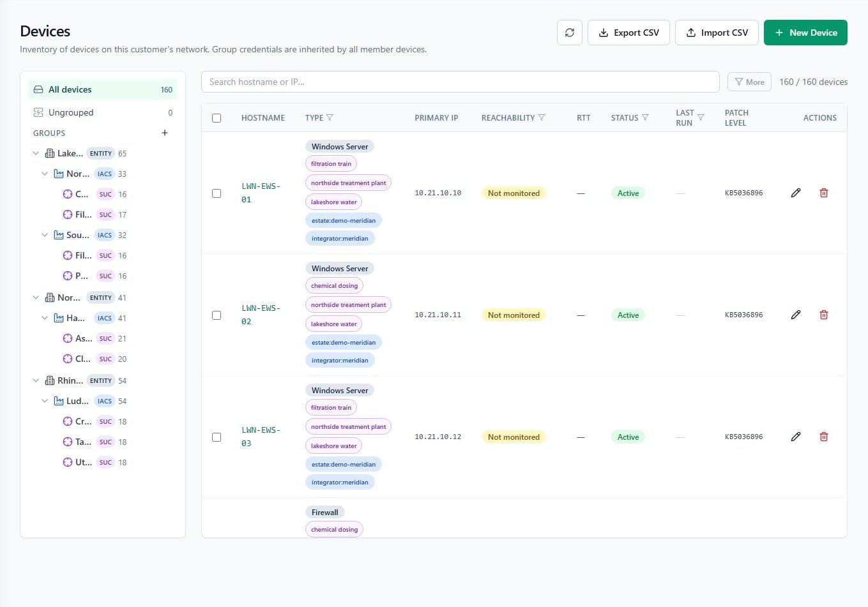Screen dimensions: 868x607
Task: Click PRIMARY IP column header
Action: click(x=436, y=118)
